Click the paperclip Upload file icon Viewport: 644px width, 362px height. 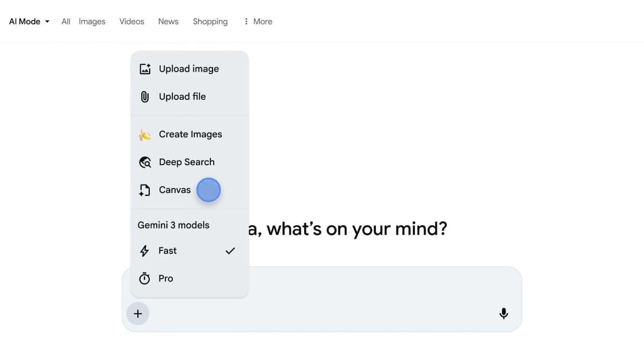click(145, 97)
